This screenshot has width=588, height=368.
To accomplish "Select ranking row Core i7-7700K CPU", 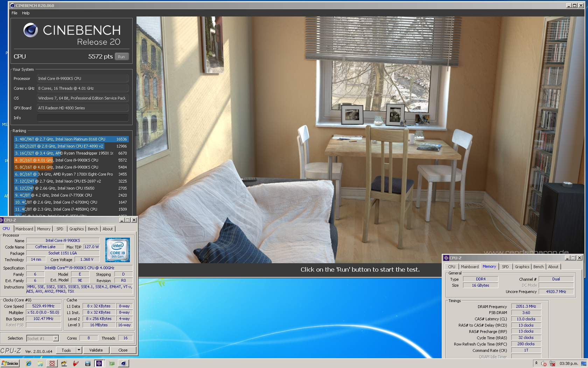I will point(71,195).
